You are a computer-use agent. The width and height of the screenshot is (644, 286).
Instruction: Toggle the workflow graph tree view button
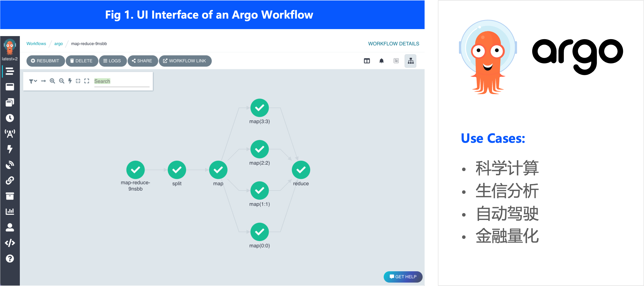411,61
